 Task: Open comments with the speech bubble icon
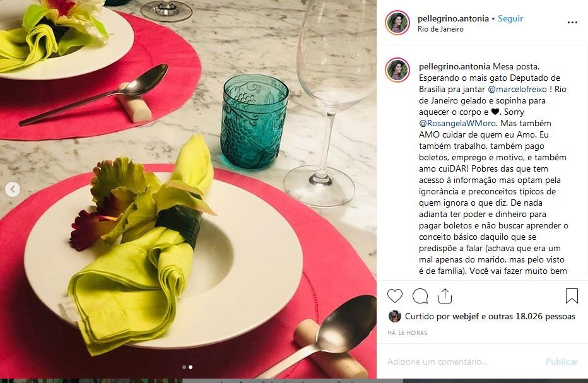tap(420, 296)
